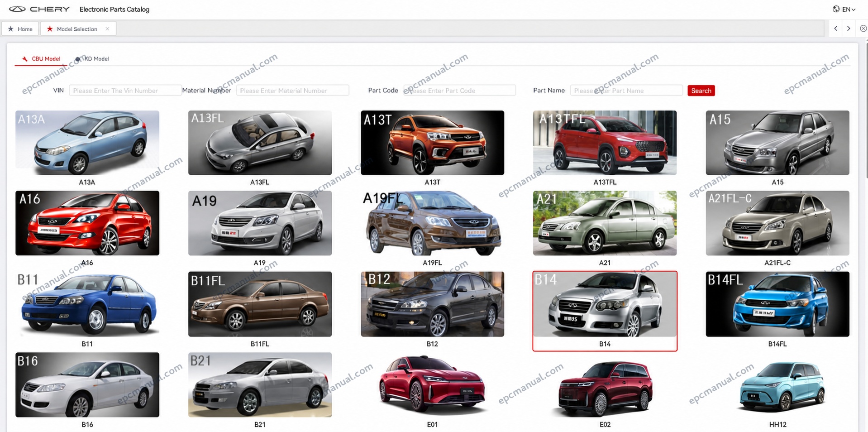Viewport: 868px width, 432px height.
Task: Select the A21FL-C model thumbnail
Action: (777, 223)
